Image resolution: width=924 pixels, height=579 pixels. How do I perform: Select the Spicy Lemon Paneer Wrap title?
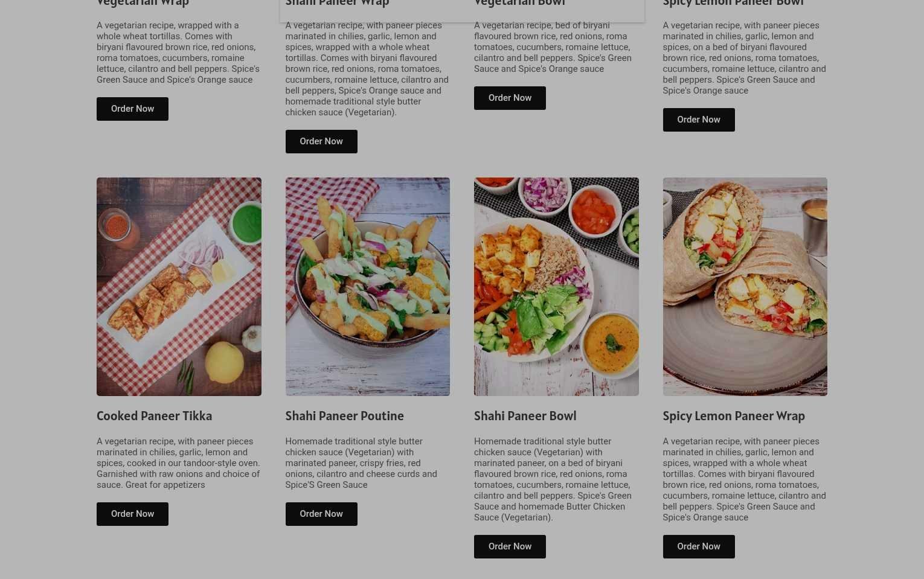[x=734, y=416]
